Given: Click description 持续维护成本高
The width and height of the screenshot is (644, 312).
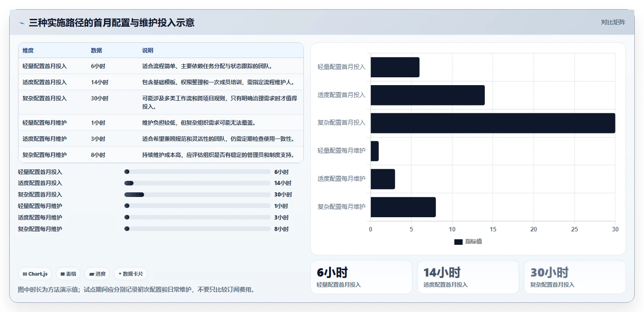Looking at the screenshot, I should (x=218, y=155).
